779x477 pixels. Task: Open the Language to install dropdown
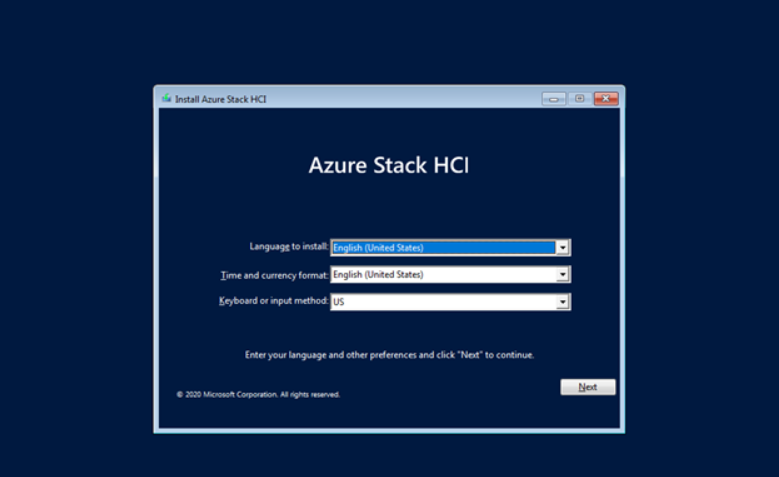[451, 247]
